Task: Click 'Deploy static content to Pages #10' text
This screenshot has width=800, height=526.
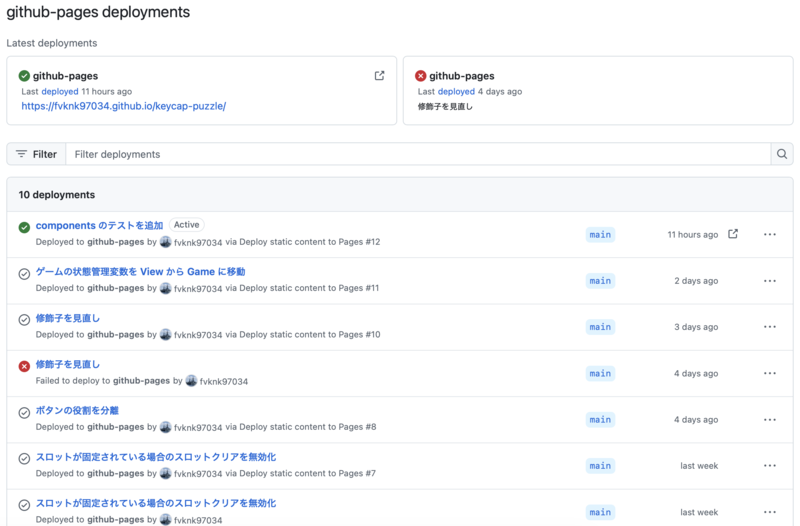Action: coord(310,335)
